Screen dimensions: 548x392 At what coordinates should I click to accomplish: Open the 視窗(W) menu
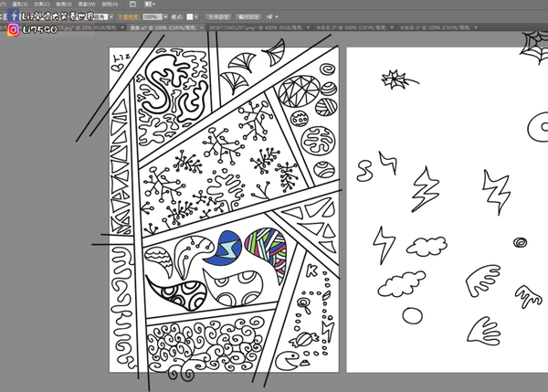coord(90,5)
